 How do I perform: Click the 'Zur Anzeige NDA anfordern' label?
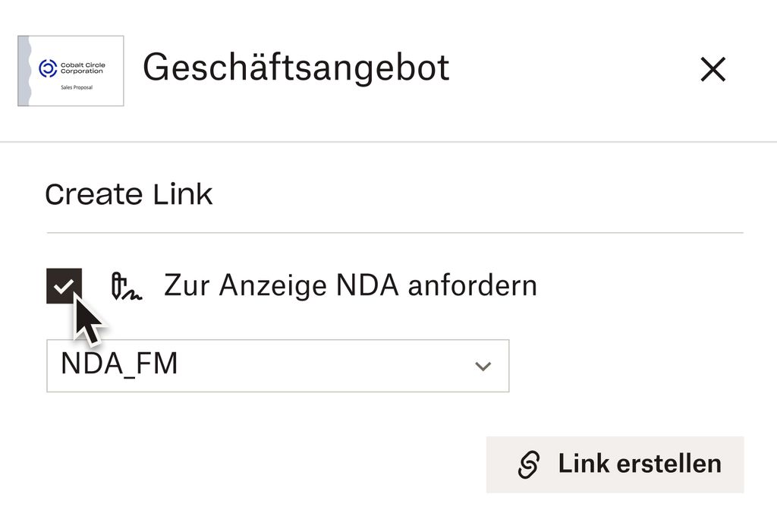click(350, 286)
